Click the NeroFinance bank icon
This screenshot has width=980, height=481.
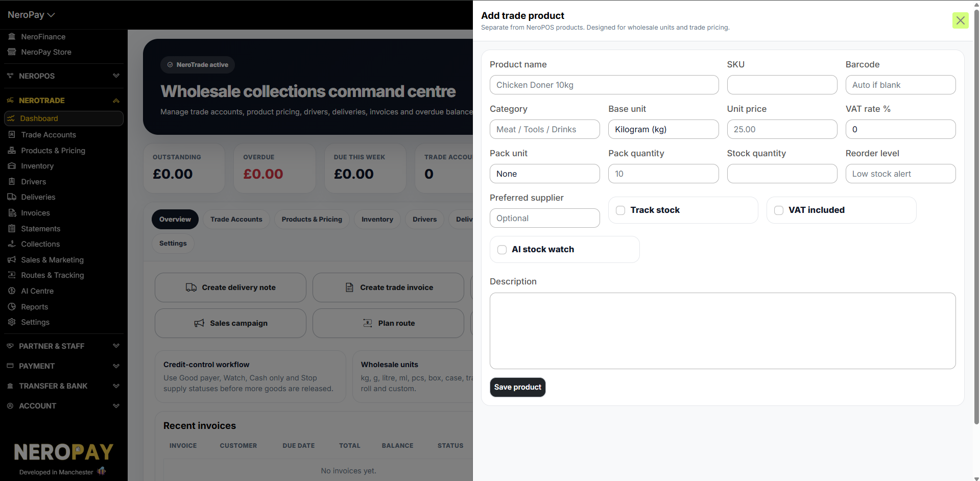[x=12, y=37]
